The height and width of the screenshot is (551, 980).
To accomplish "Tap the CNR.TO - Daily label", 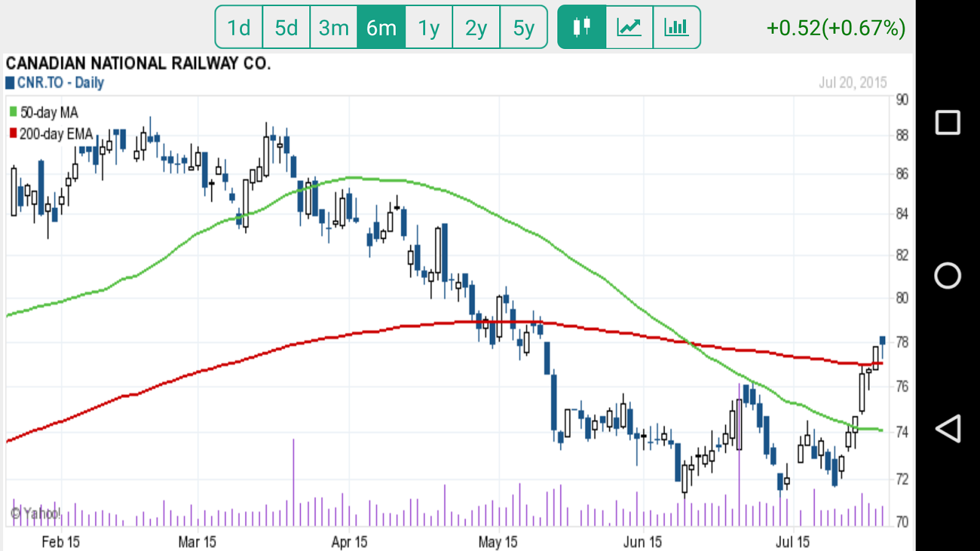I will [x=61, y=83].
